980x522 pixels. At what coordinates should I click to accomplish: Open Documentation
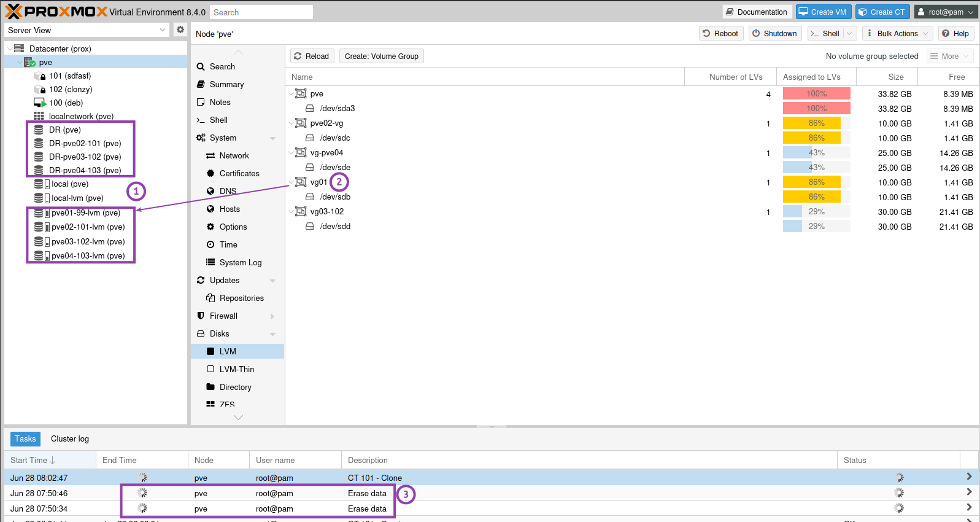(757, 12)
